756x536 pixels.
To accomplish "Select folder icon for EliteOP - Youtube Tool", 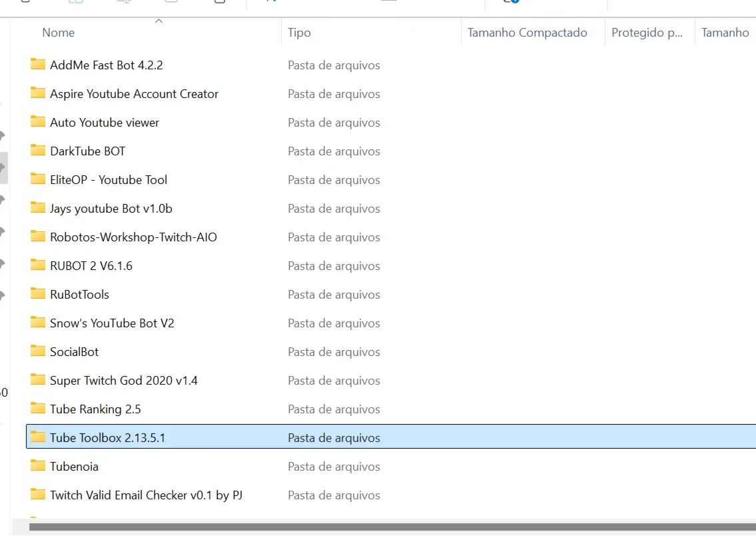I will [37, 179].
